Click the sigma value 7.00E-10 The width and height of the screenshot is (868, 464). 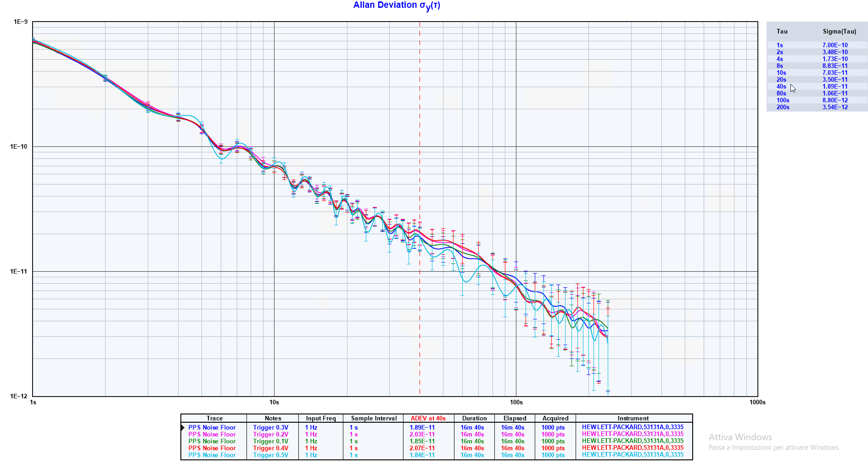[x=835, y=45]
